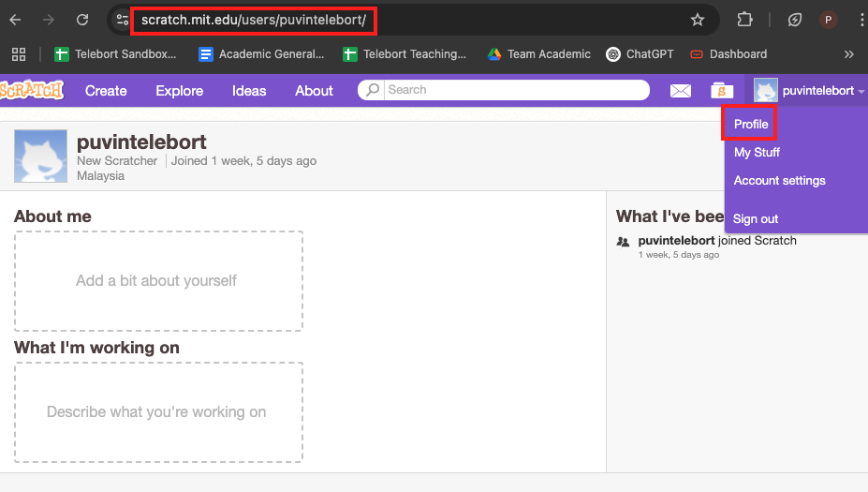Click the large profile avatar picture
This screenshot has width=868, height=492.
click(x=40, y=156)
